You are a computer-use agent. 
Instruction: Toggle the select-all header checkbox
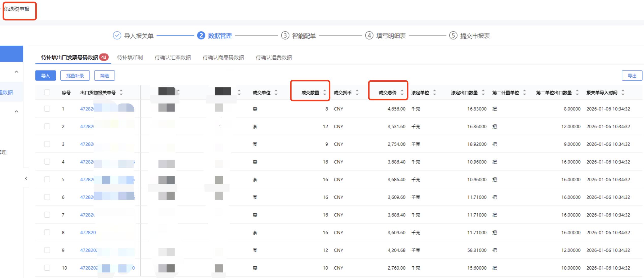47,93
